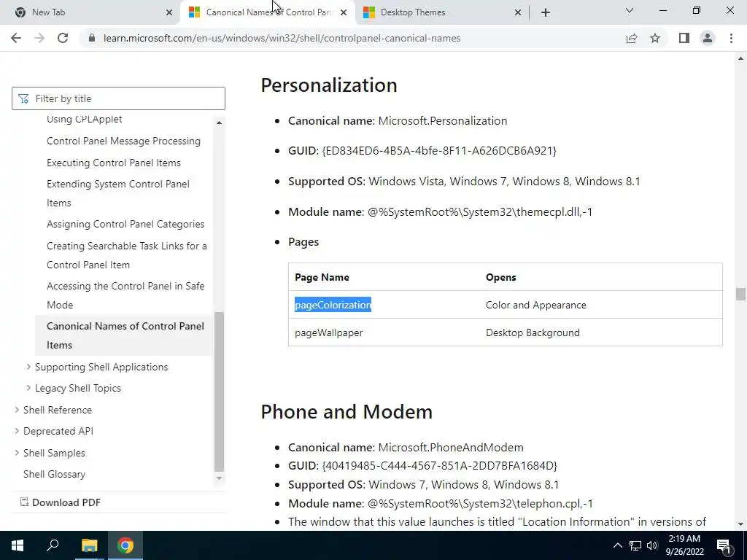747x560 pixels.
Task: Open the tab search chevron
Action: [630, 10]
